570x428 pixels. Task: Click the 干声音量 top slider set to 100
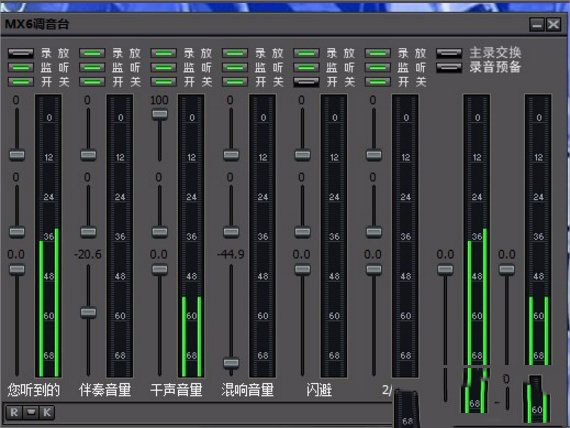click(x=160, y=115)
